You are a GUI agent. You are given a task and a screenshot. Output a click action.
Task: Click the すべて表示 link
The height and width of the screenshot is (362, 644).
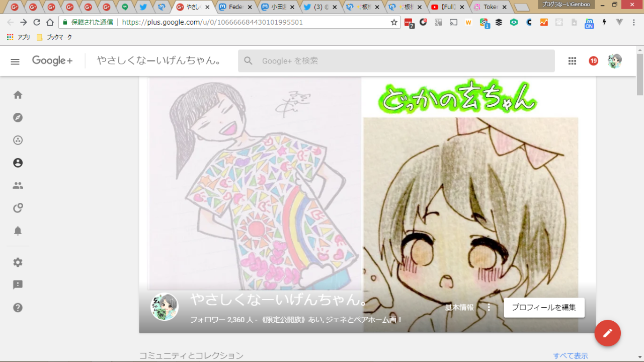[571, 356]
